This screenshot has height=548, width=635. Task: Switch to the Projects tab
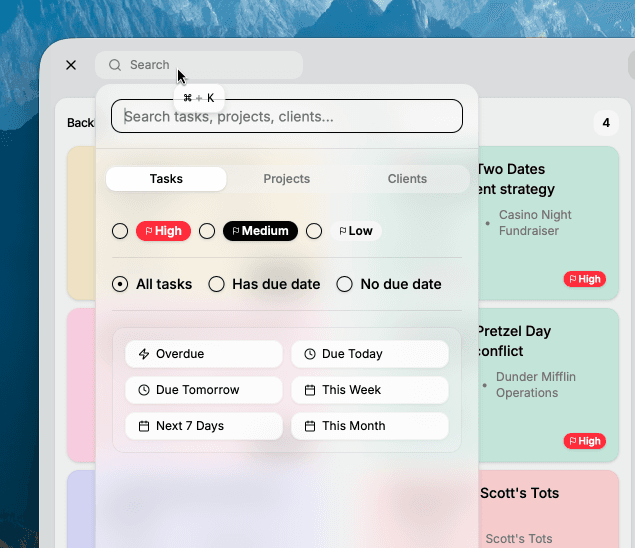(287, 179)
